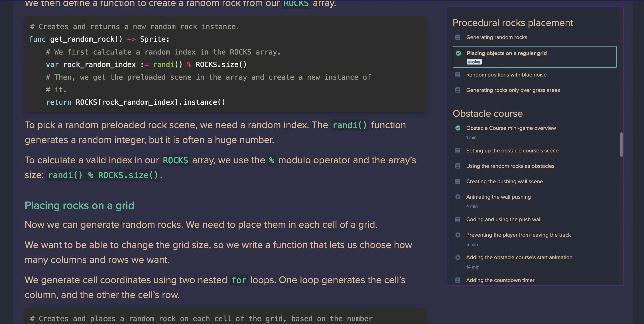Screen dimensions: 644x324
Task: Toggle visibility of the Obstacle course section
Action: click(x=488, y=114)
